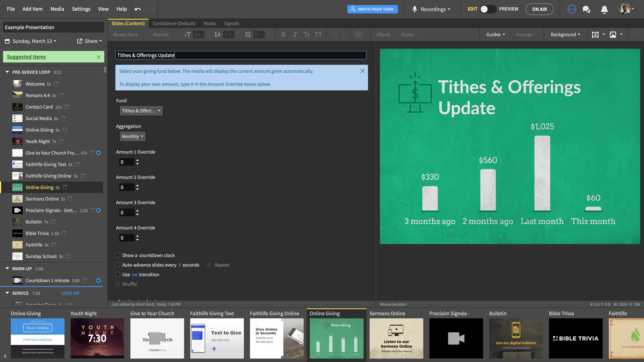Open the Media menu

tap(57, 9)
